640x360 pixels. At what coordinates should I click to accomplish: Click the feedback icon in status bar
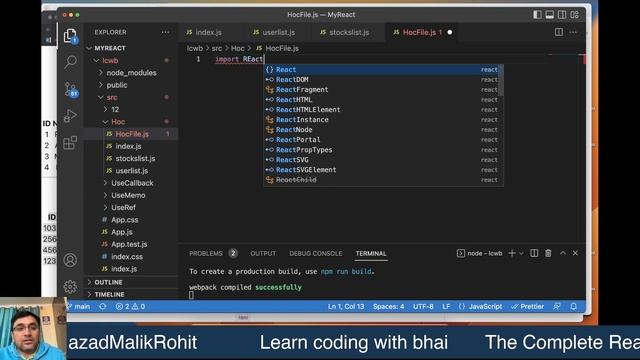557,307
